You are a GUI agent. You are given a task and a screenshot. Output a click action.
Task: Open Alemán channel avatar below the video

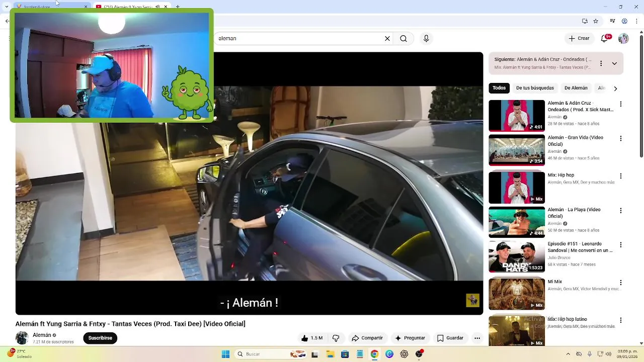[22, 338]
